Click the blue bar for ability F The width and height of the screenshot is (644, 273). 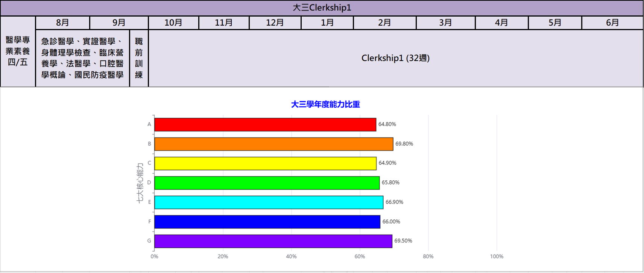coord(267,222)
